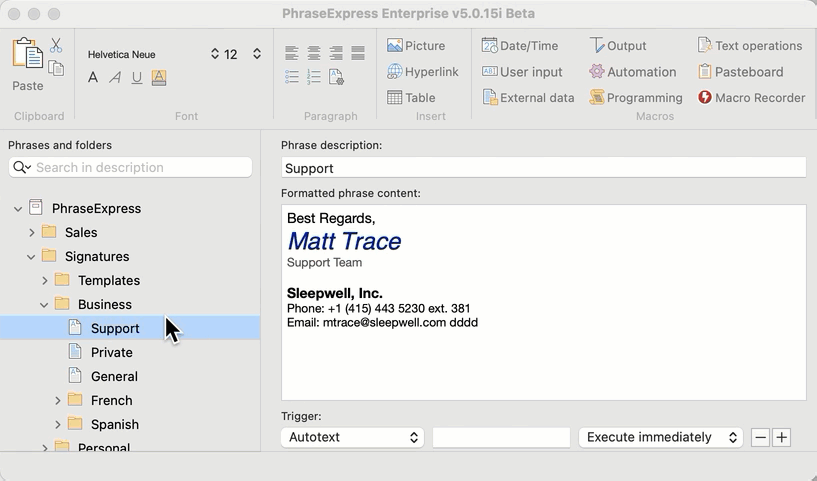
Task: Open the Autotext trigger dropdown
Action: (x=352, y=437)
